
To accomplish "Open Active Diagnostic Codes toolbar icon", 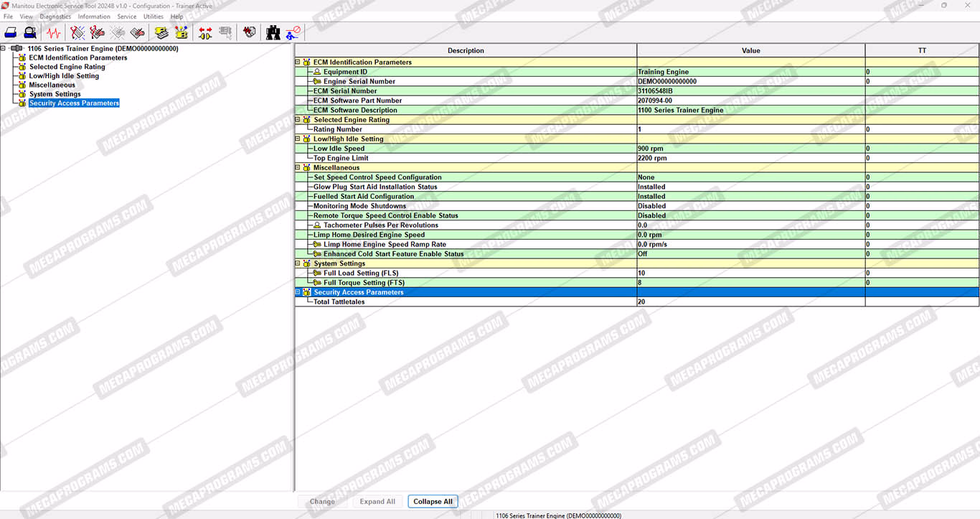I will 77,32.
